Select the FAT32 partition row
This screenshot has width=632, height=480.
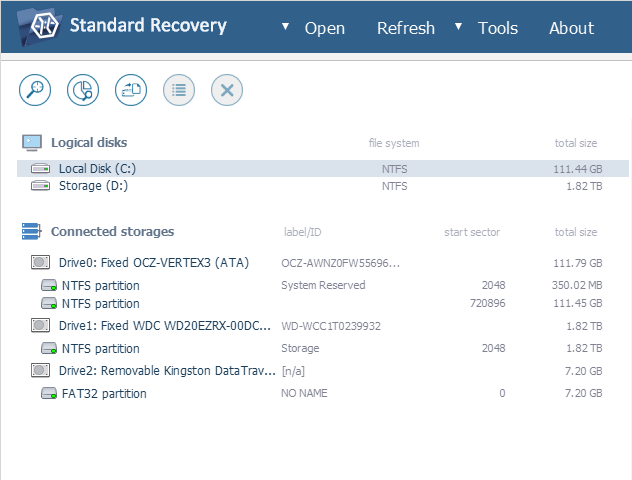coord(104,393)
